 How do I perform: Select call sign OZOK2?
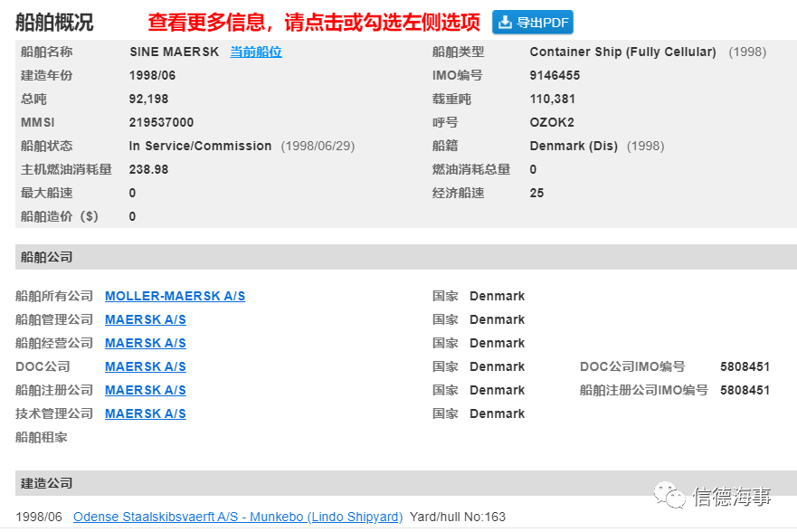552,122
